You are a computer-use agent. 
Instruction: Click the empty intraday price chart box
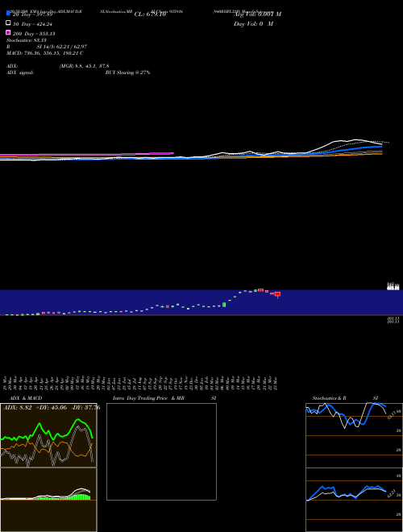[x=161, y=451]
